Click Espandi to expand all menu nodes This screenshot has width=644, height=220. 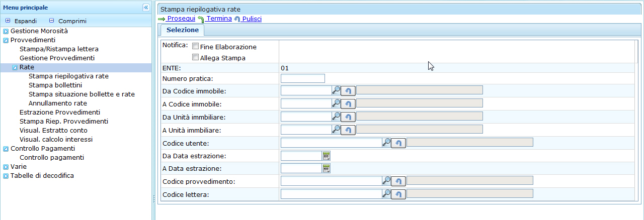[x=26, y=21]
